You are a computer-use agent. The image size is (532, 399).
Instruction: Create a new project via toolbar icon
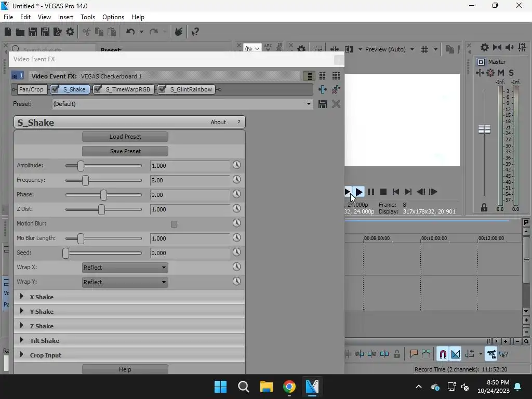(x=8, y=32)
